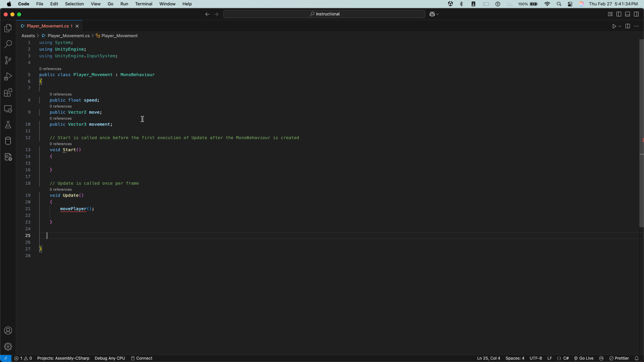
Task: Click the Customize Layout icon
Action: click(x=610, y=14)
